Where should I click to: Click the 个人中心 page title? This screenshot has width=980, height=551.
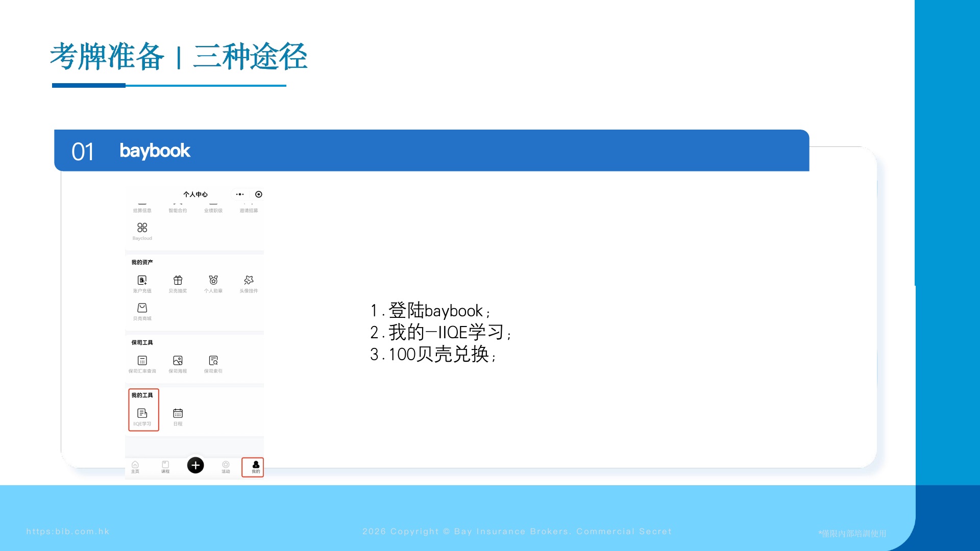195,194
